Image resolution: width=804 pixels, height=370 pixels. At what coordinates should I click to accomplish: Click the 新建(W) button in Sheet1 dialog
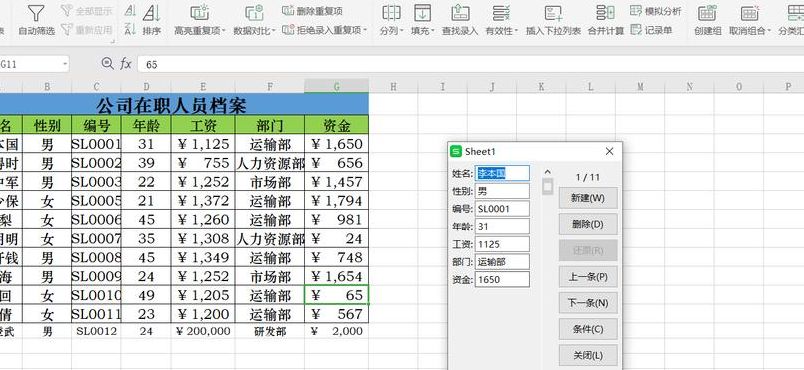point(588,198)
